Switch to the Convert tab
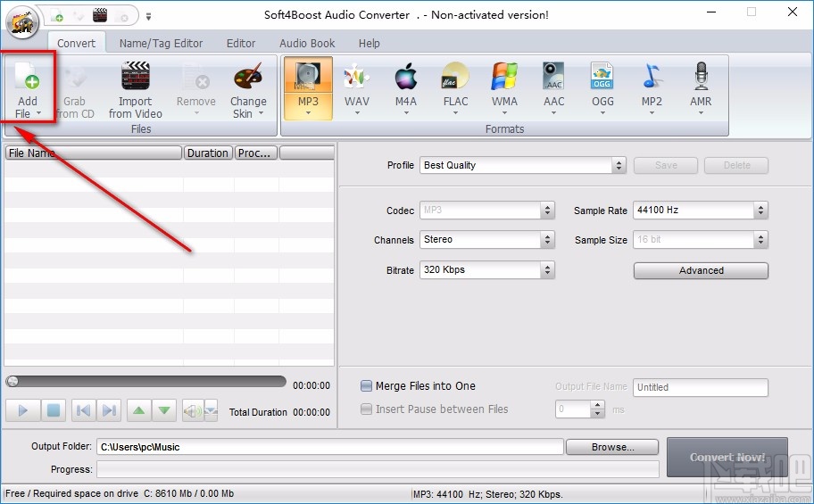This screenshot has width=814, height=504. (x=77, y=43)
